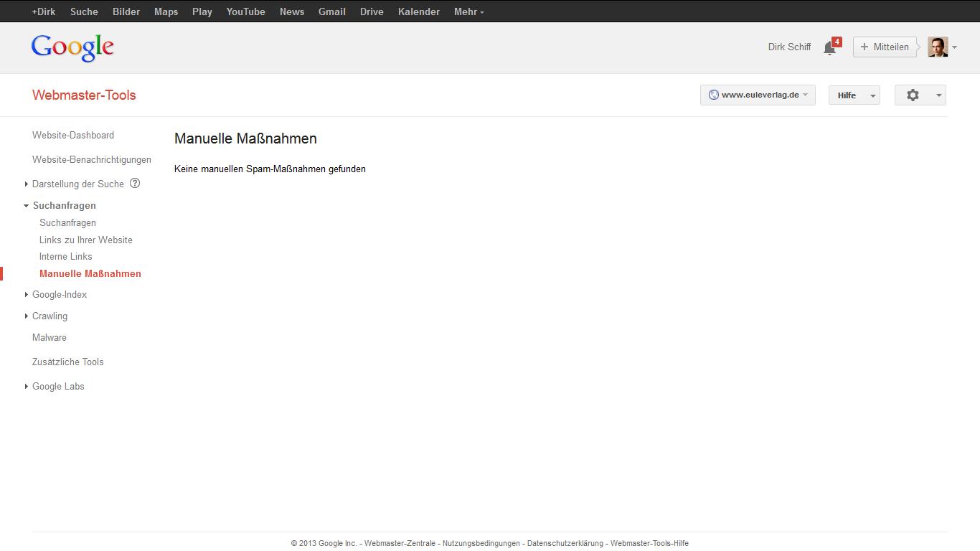This screenshot has height=551, width=980.
Task: Open the Suchanfragen sub-item link
Action: point(67,222)
